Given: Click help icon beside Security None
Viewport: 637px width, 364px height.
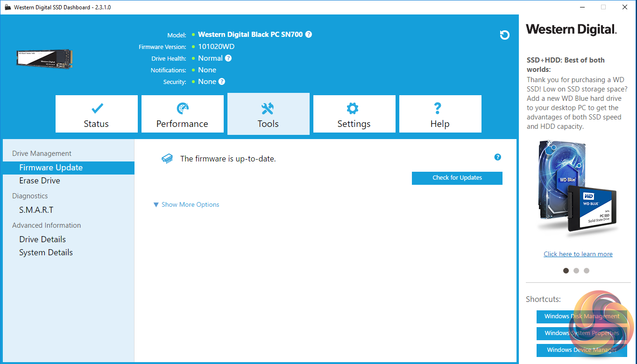Looking at the screenshot, I should (x=222, y=82).
